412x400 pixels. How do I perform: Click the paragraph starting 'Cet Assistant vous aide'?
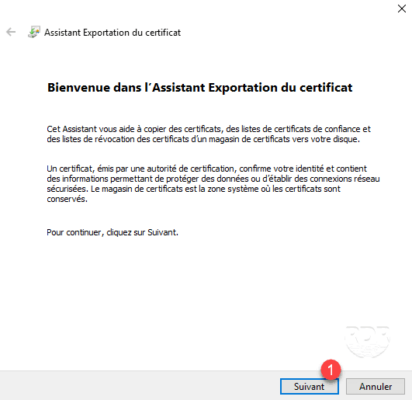point(209,134)
